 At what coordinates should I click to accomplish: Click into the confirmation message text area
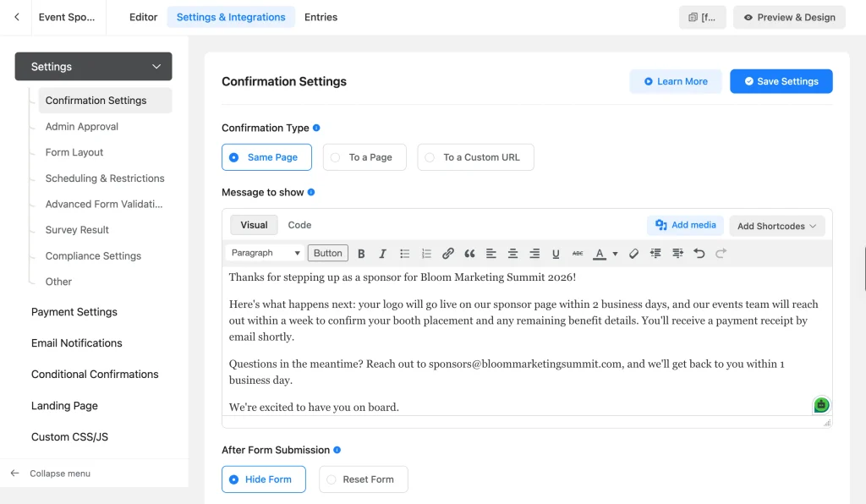pyautogui.click(x=527, y=342)
